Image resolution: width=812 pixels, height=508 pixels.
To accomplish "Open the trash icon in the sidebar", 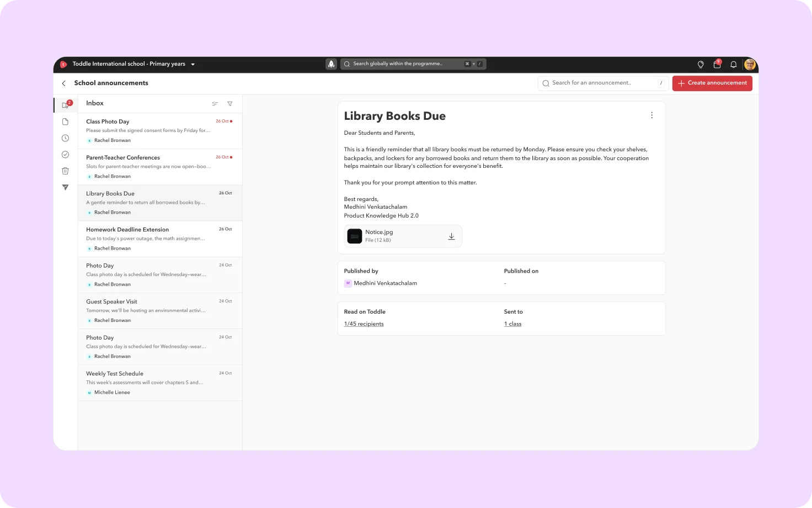I will (65, 171).
